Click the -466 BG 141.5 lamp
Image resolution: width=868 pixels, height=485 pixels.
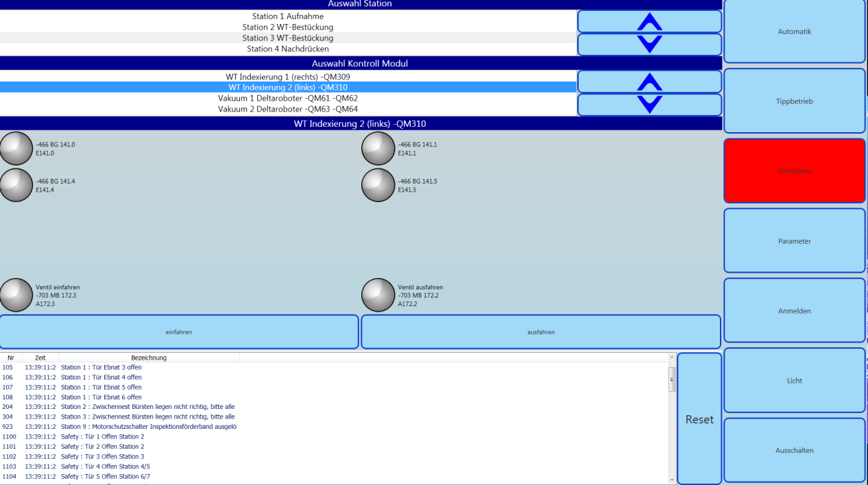[378, 184]
